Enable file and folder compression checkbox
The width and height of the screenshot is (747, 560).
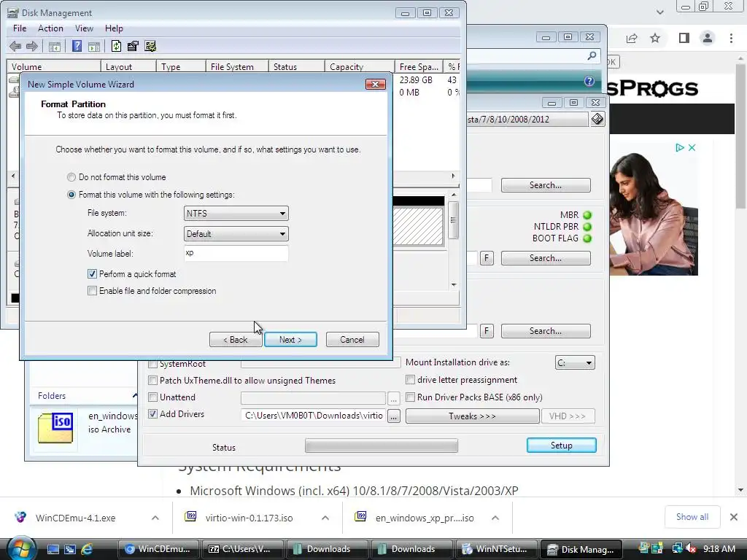93,290
